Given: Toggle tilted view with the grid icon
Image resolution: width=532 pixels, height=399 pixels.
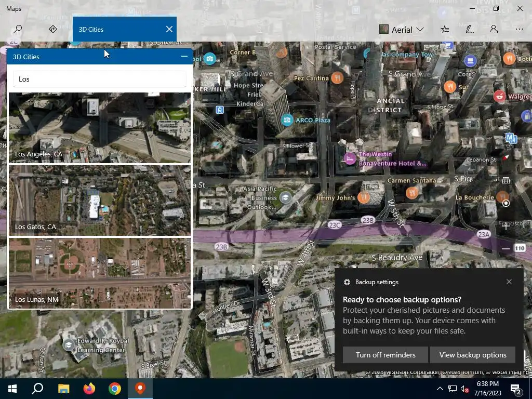Looking at the screenshot, I should pos(506,180).
